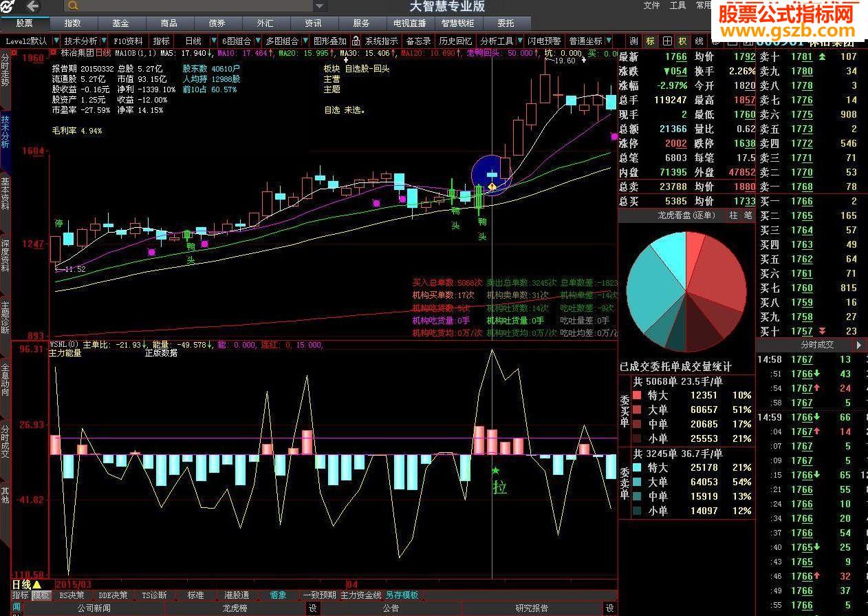Open the 技术分析 side tab
This screenshot has height=616, width=868.
(x=6, y=131)
